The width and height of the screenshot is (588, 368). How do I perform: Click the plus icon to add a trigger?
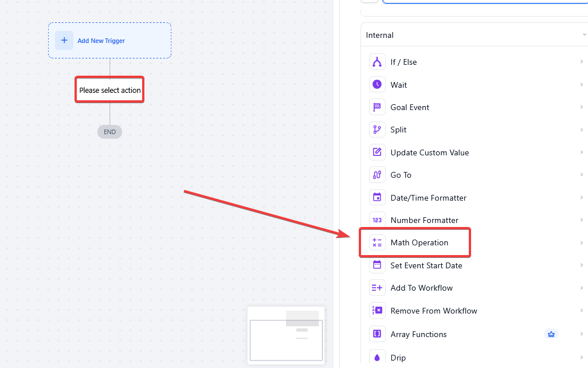(x=64, y=41)
